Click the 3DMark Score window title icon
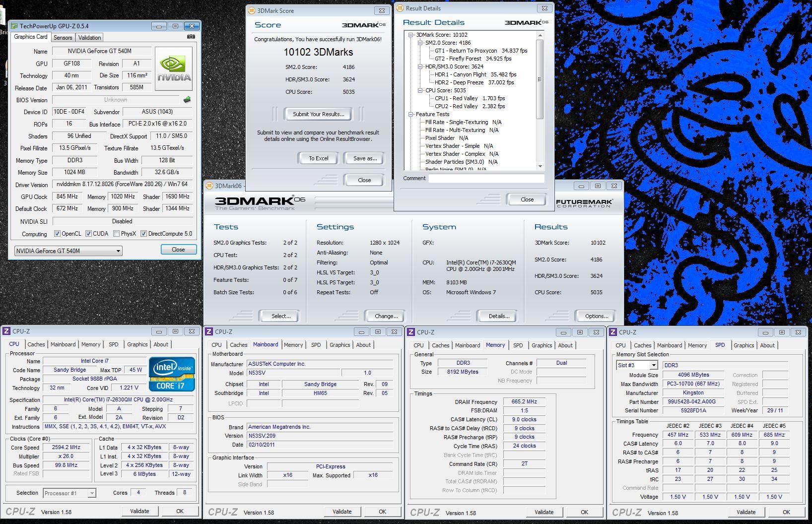The image size is (812, 524). point(252,10)
